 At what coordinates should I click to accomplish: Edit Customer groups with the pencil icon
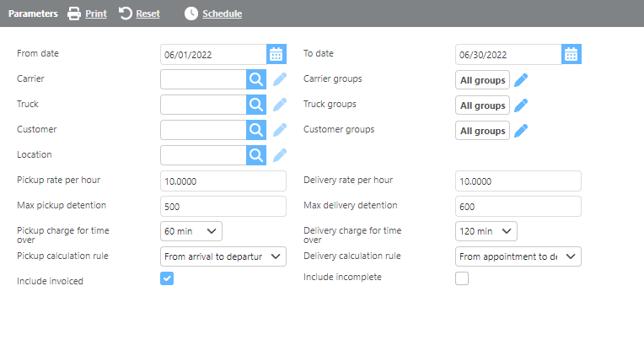pyautogui.click(x=521, y=131)
